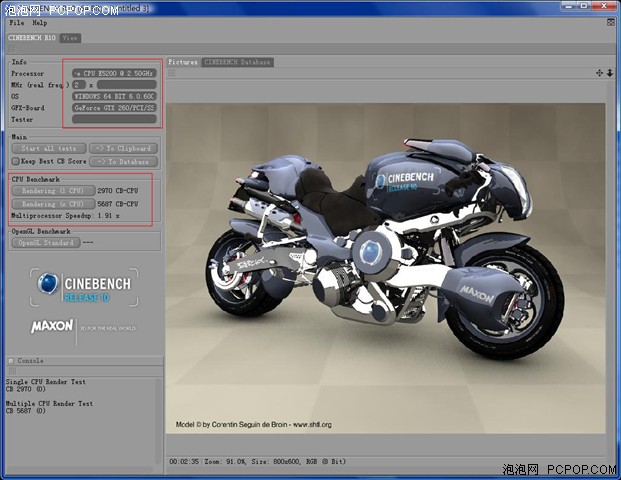This screenshot has width=621, height=480.
Task: Click the Size: 800x600 status text
Action: click(274, 462)
